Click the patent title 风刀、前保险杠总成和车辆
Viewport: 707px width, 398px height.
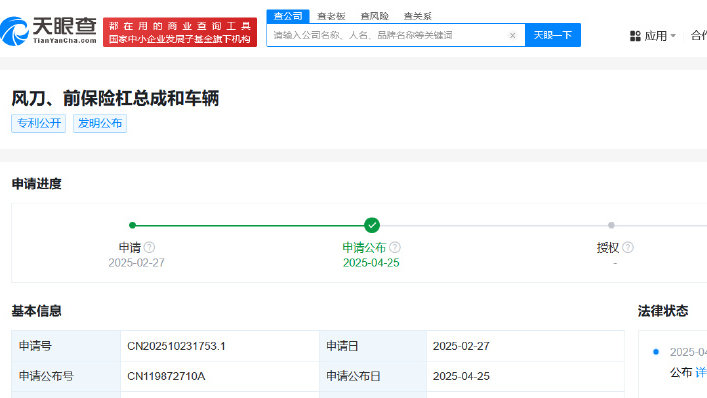click(115, 98)
